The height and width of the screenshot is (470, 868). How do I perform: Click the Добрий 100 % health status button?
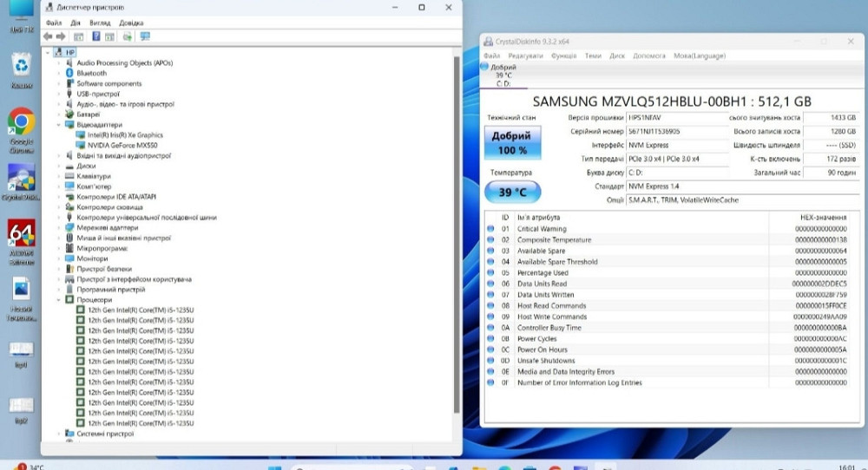pyautogui.click(x=512, y=143)
